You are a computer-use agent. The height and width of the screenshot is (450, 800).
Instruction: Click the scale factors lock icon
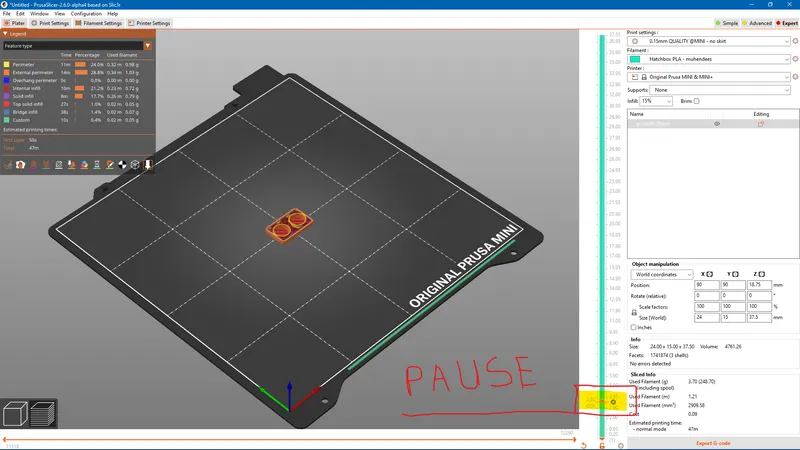pos(634,312)
